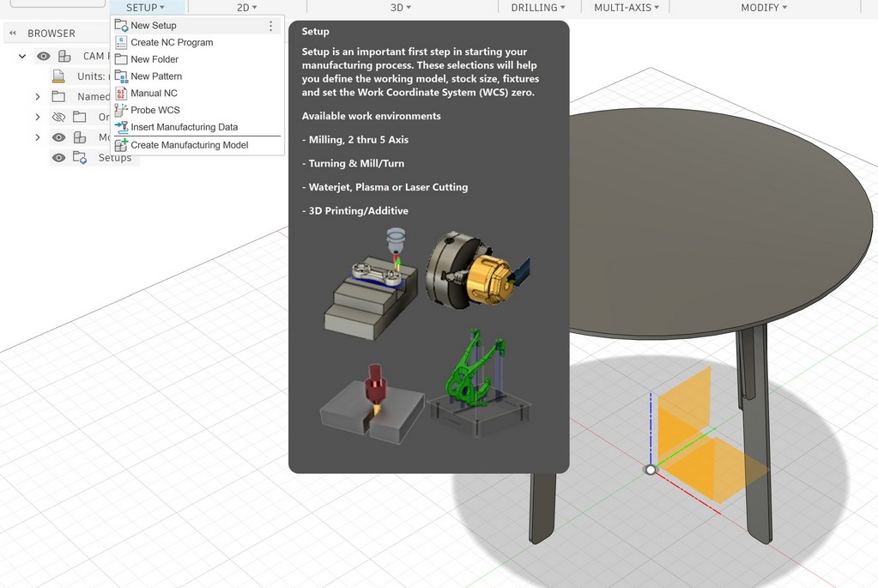Open the DRILLING toolbar dropdown
The height and width of the screenshot is (588, 878).
[538, 7]
